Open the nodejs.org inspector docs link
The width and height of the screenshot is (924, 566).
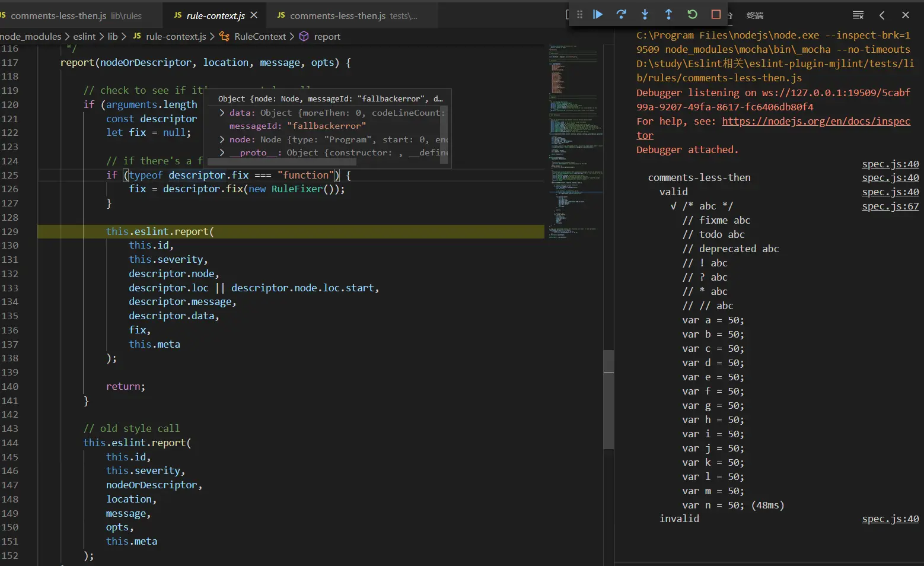[x=815, y=121]
